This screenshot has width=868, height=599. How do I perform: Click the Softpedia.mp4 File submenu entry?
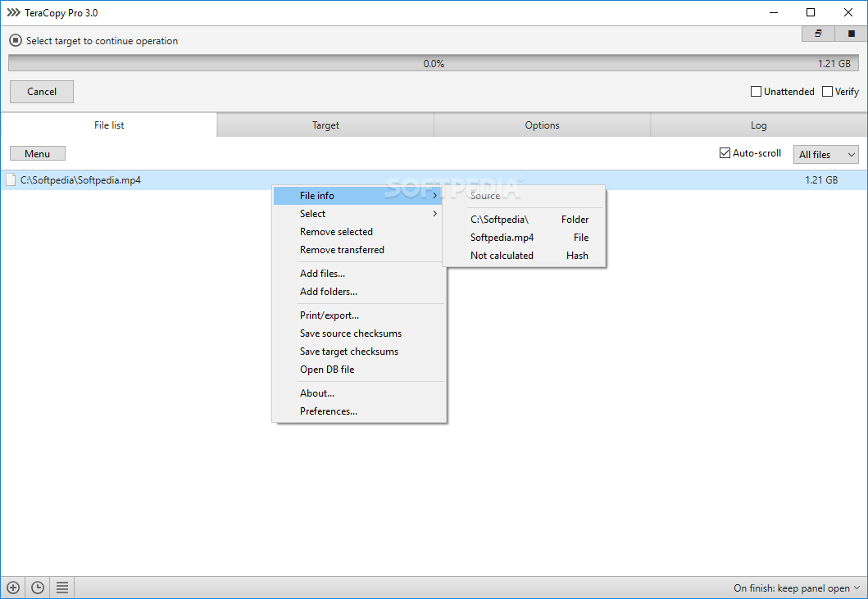pos(525,238)
